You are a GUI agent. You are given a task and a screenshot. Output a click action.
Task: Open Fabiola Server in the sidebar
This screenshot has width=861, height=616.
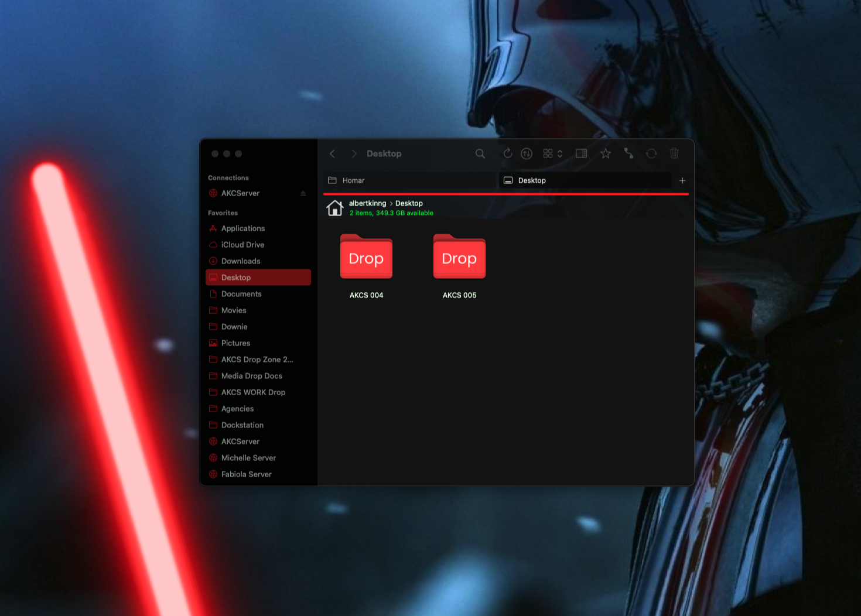point(258,474)
